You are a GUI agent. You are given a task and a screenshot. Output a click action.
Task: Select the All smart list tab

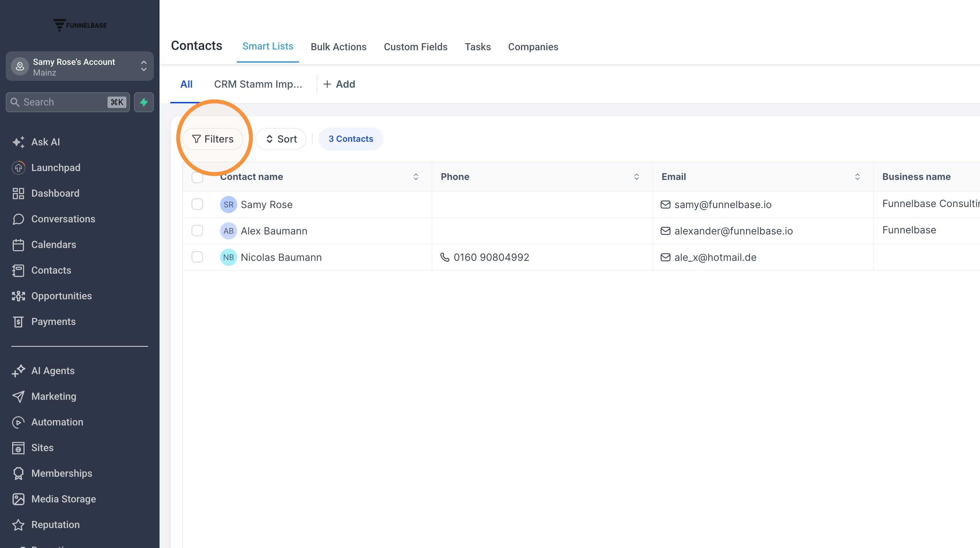[186, 84]
